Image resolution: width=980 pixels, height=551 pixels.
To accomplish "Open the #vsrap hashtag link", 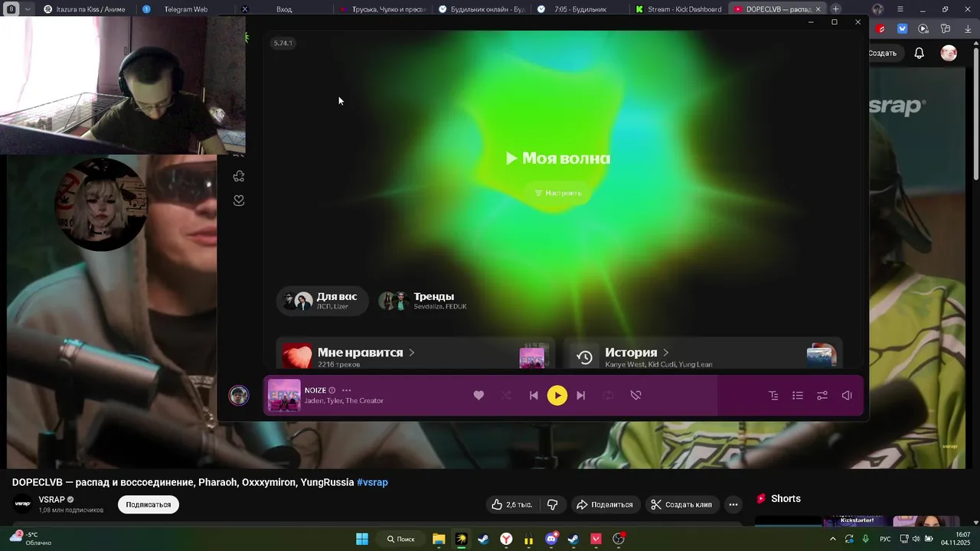I will [x=372, y=482].
